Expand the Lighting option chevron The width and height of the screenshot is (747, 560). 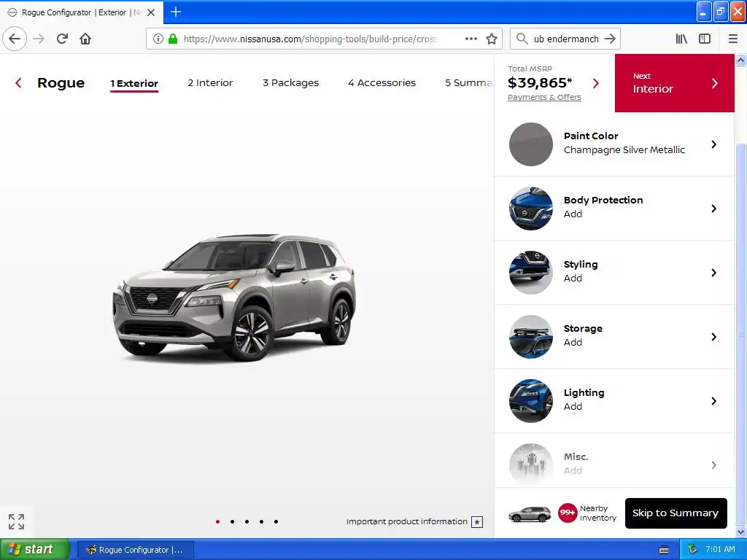point(713,401)
